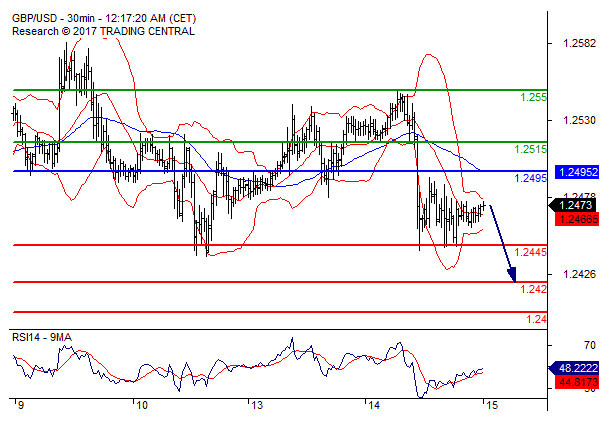Click the red 1.24 support label
Image resolution: width=614 pixels, height=425 pixels.
[536, 319]
